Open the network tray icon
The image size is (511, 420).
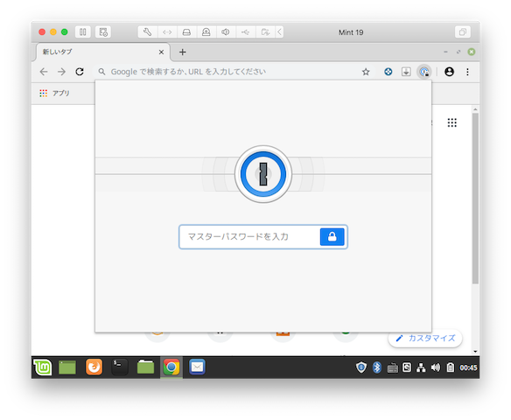click(x=421, y=367)
